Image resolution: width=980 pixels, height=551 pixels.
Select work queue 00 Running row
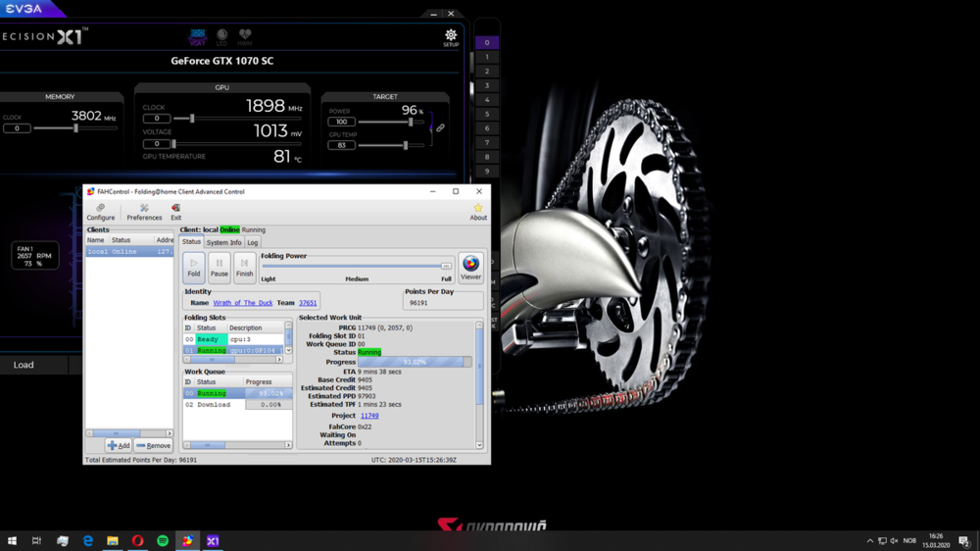click(237, 393)
